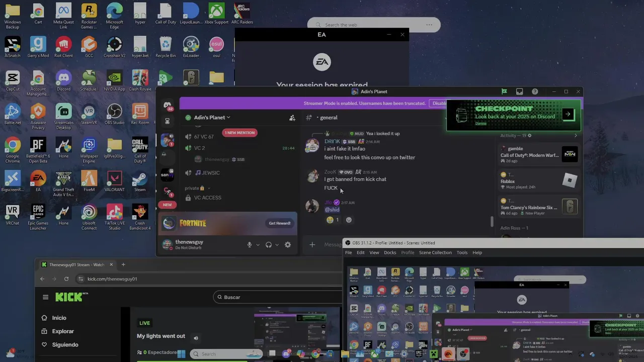This screenshot has width=644, height=362.
Task: Reload the Kick page
Action: point(66,279)
